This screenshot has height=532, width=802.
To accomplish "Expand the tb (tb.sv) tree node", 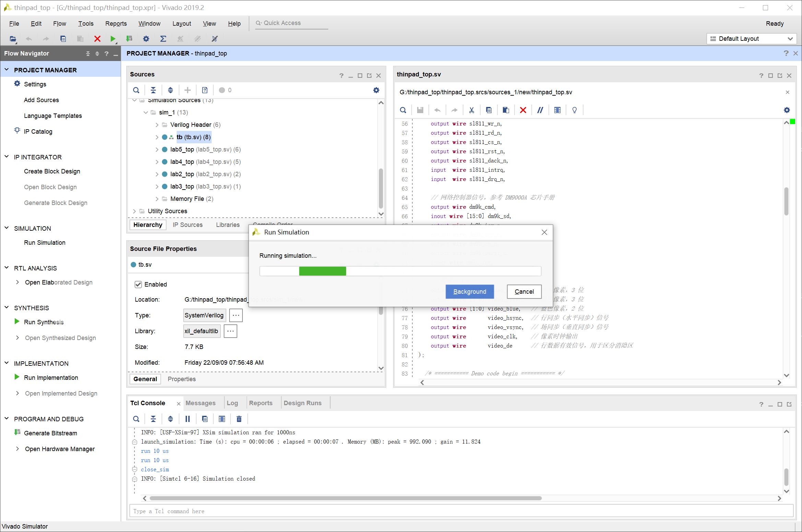I will point(157,137).
